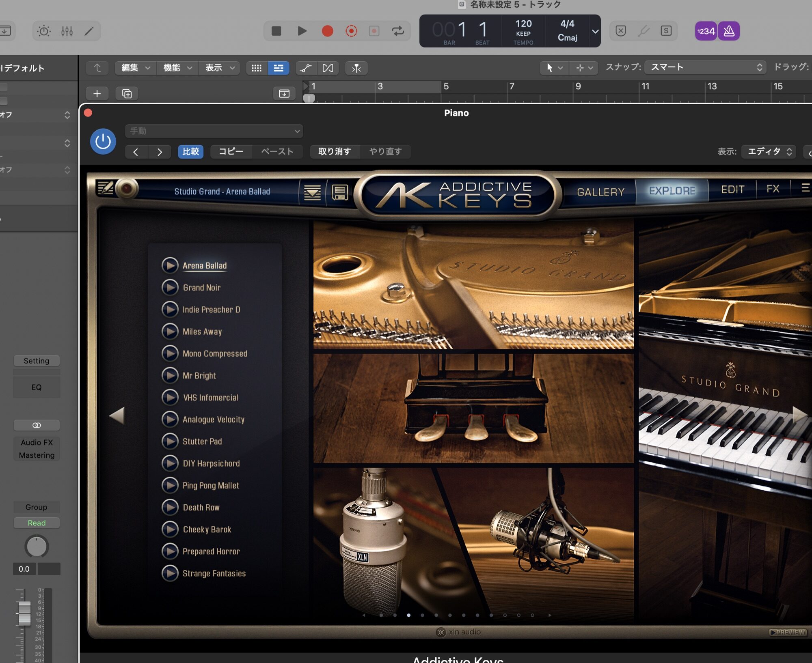
Task: Toggle the Flex button
Action: [x=328, y=68]
